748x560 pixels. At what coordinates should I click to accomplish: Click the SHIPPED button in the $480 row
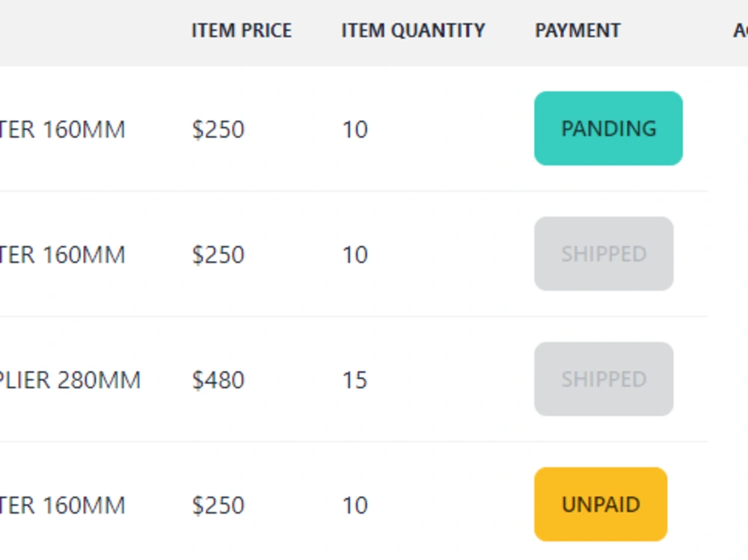pyautogui.click(x=603, y=380)
